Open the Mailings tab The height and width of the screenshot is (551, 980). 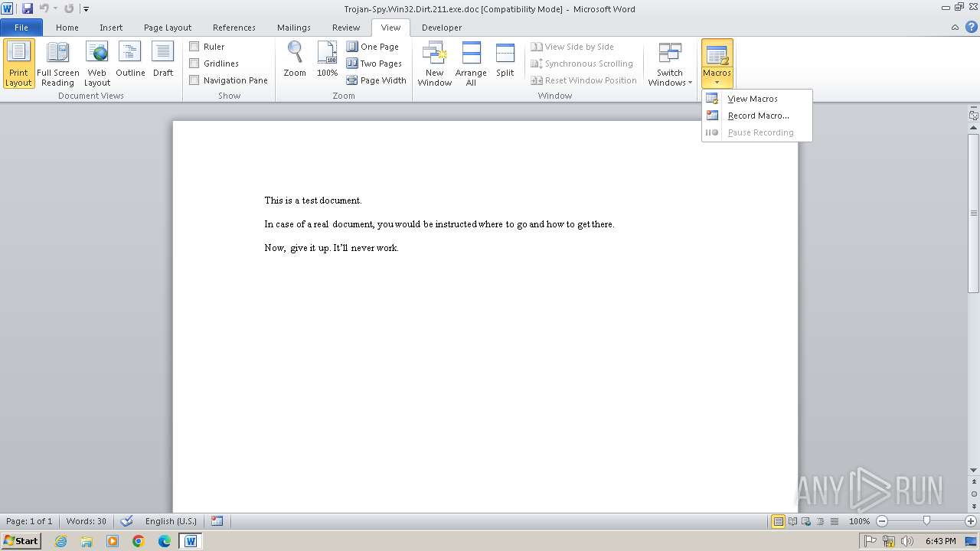click(294, 28)
